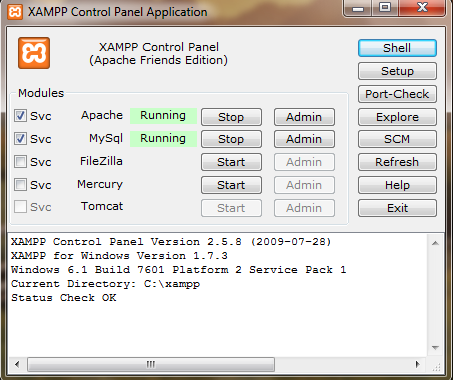
Task: Uncheck the Apache Svc checkbox
Action: point(20,116)
